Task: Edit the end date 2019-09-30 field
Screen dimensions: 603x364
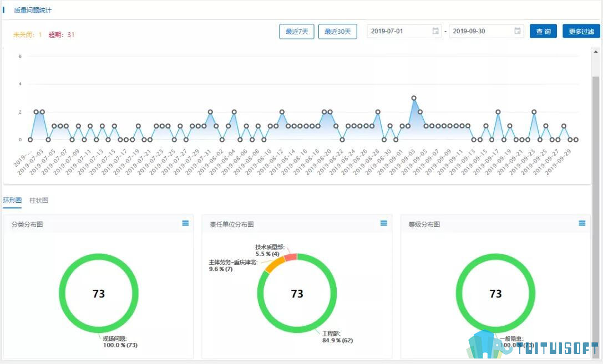Action: pos(486,31)
